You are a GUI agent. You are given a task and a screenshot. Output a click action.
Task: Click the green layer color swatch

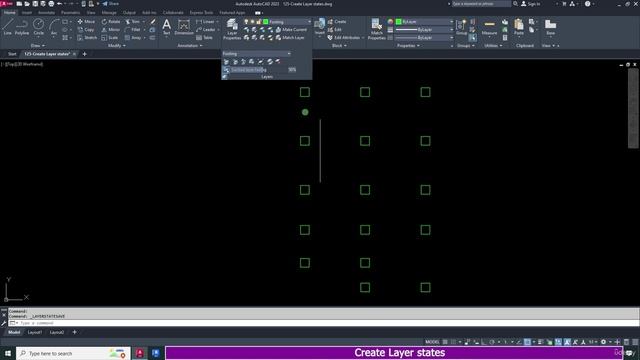[266, 22]
